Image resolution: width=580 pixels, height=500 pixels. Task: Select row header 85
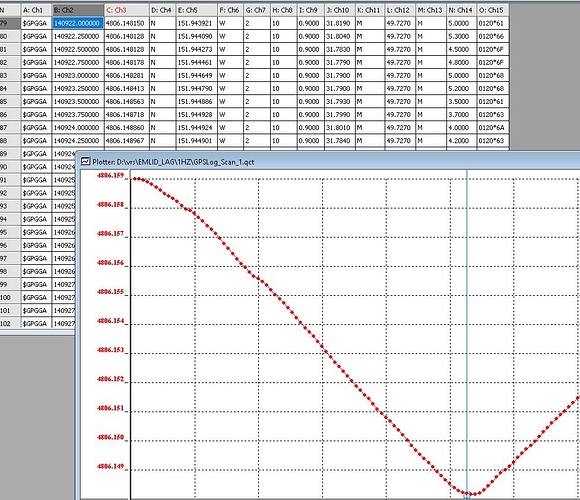pyautogui.click(x=10, y=101)
